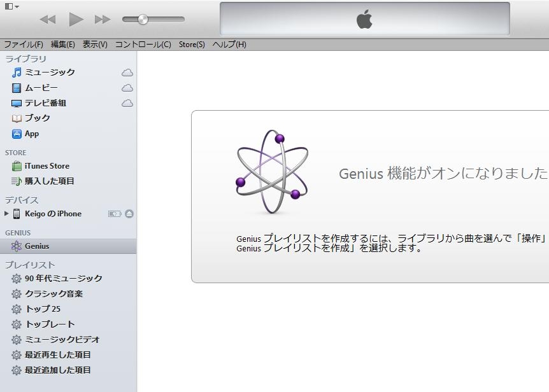Click the 購入した項目 label

(50, 181)
